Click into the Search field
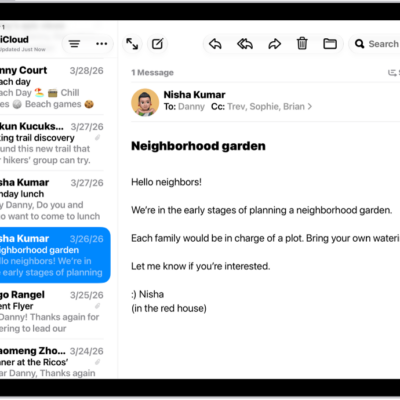The width and height of the screenshot is (400, 400). (x=375, y=44)
